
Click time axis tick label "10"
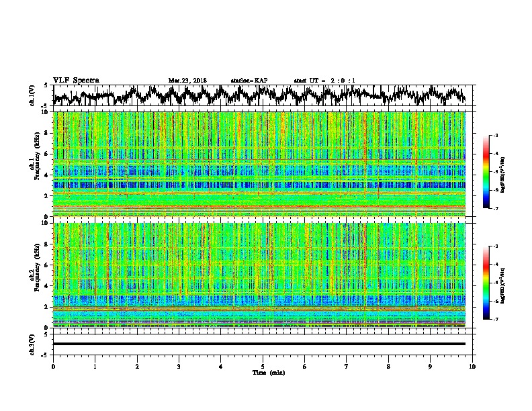pyautogui.click(x=472, y=367)
